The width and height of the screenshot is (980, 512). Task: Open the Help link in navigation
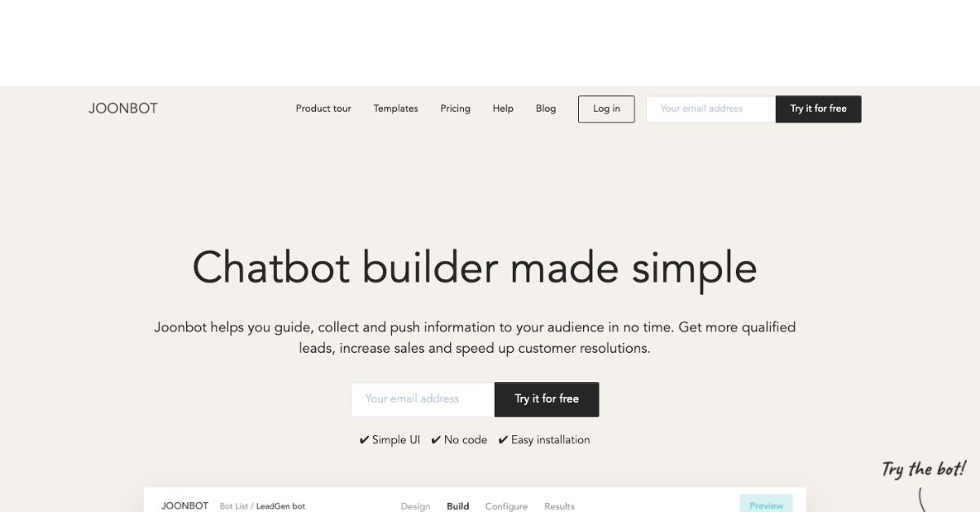pos(503,109)
